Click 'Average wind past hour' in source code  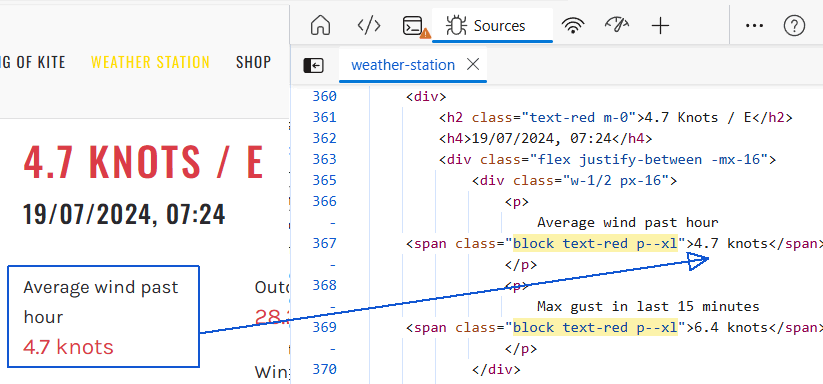click(x=628, y=222)
